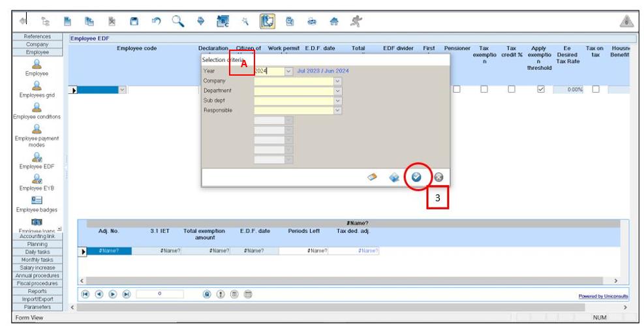Open the Reports section in sidebar
The image size is (644, 334).
pyautogui.click(x=37, y=291)
